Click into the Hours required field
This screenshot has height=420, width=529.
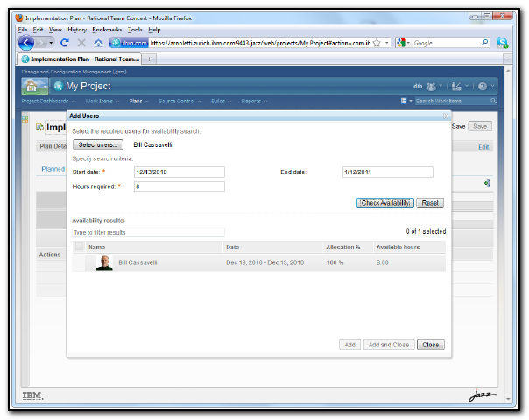(180, 186)
